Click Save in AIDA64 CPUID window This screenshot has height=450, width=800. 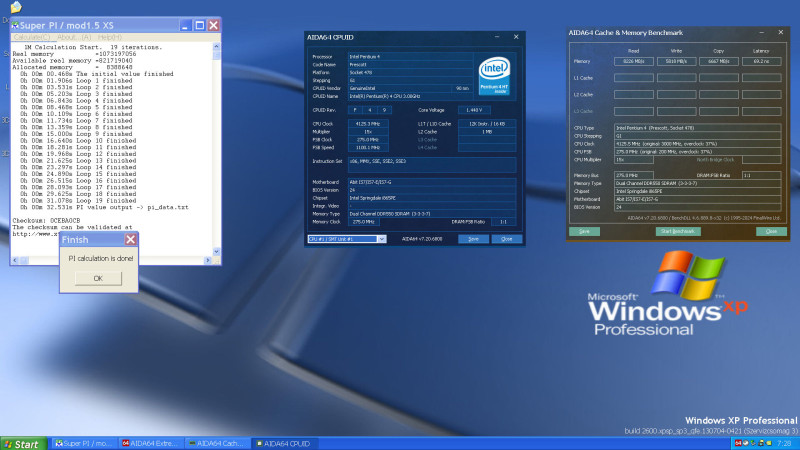(473, 239)
